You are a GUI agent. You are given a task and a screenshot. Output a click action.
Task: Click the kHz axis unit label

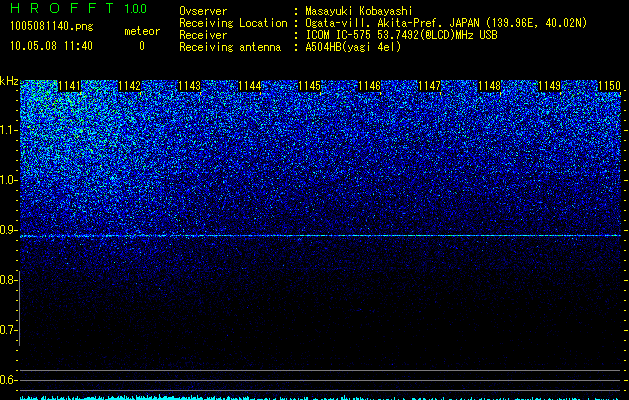click(9, 81)
